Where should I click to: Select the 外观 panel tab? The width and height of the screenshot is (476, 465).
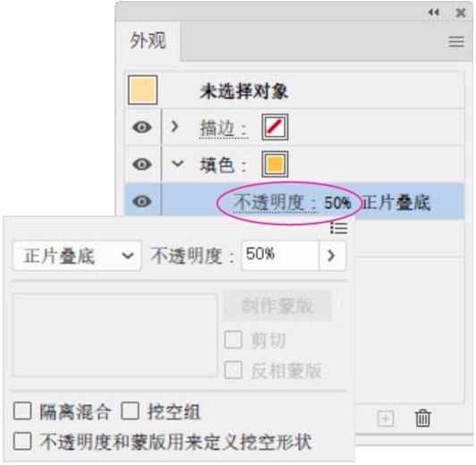pos(149,40)
